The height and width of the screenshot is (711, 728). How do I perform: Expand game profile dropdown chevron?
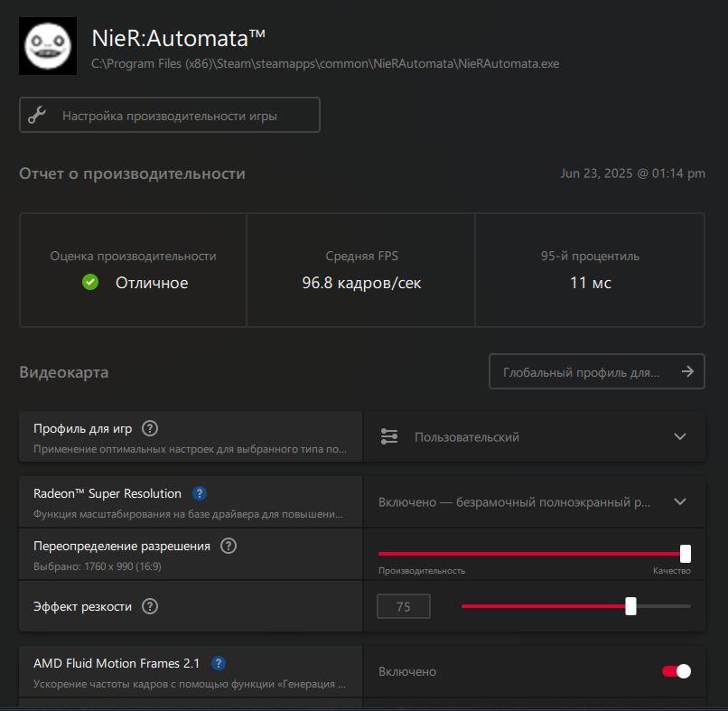[x=680, y=436]
